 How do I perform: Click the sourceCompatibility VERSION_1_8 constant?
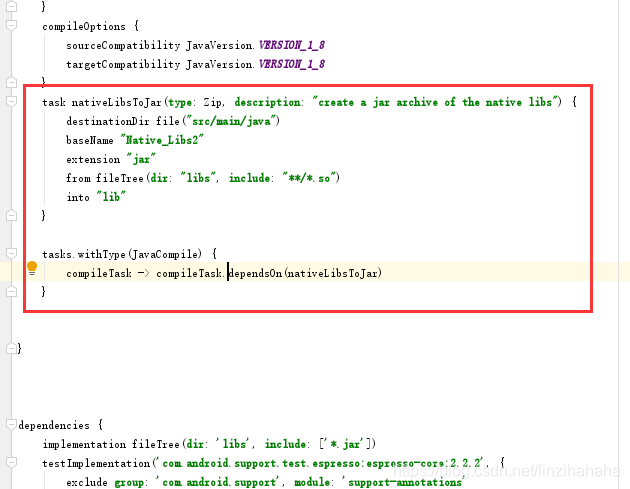point(292,45)
